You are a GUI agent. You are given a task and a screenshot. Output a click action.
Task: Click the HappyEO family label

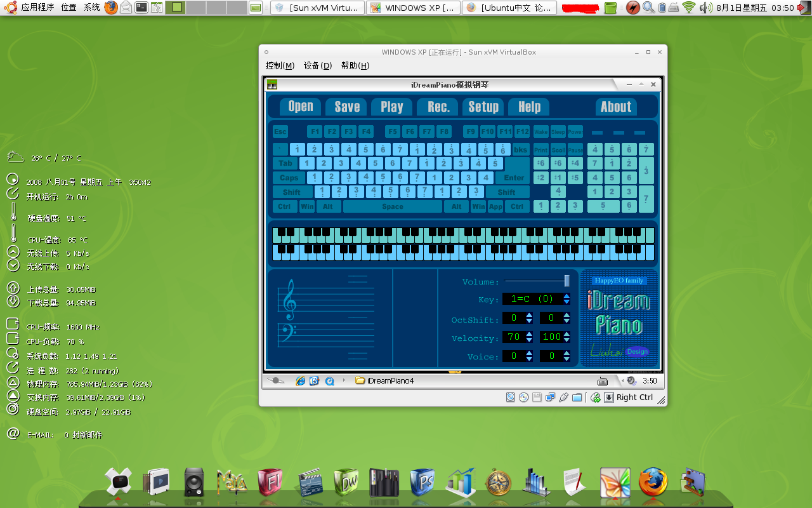click(619, 280)
